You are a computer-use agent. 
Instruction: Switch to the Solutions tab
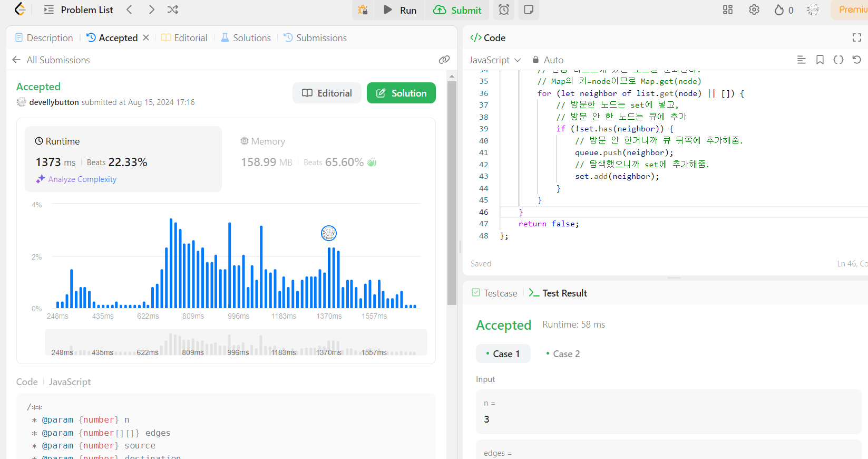(x=246, y=38)
